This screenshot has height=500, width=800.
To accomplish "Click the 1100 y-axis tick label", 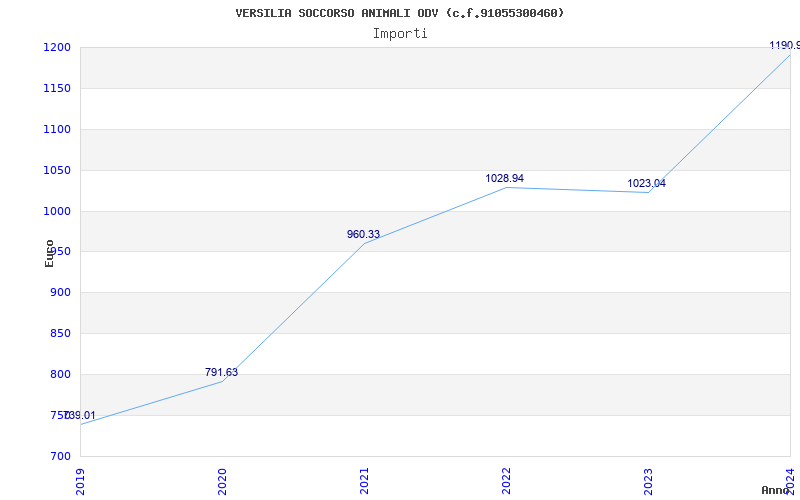I will 57,130.
